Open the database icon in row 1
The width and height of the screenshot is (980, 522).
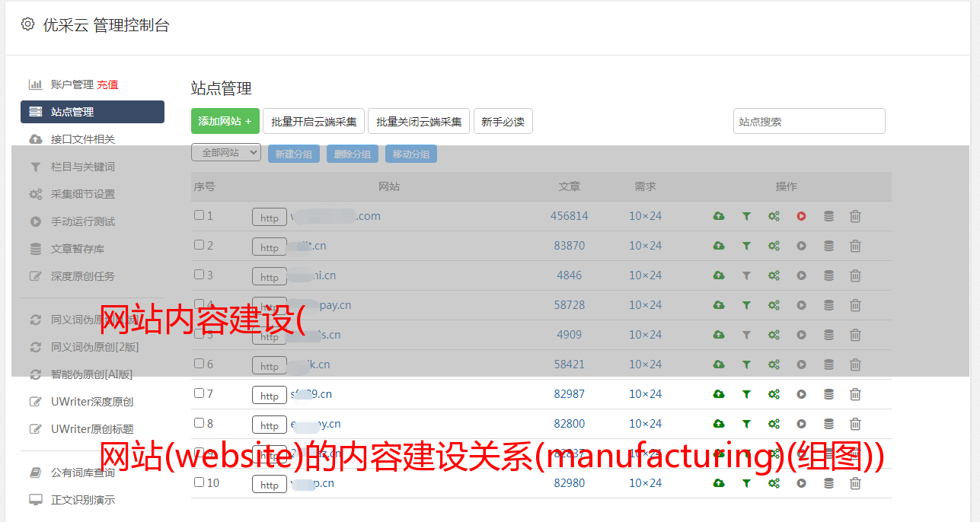click(x=828, y=216)
